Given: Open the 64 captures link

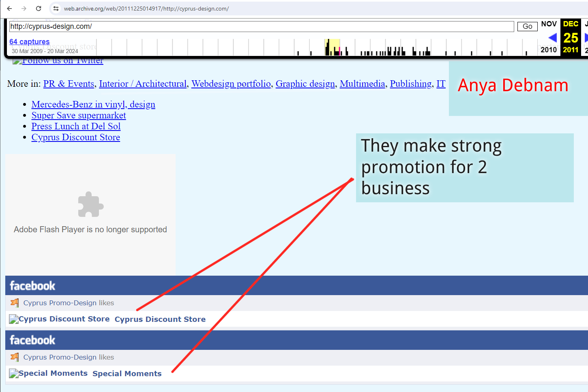Looking at the screenshot, I should [30, 42].
